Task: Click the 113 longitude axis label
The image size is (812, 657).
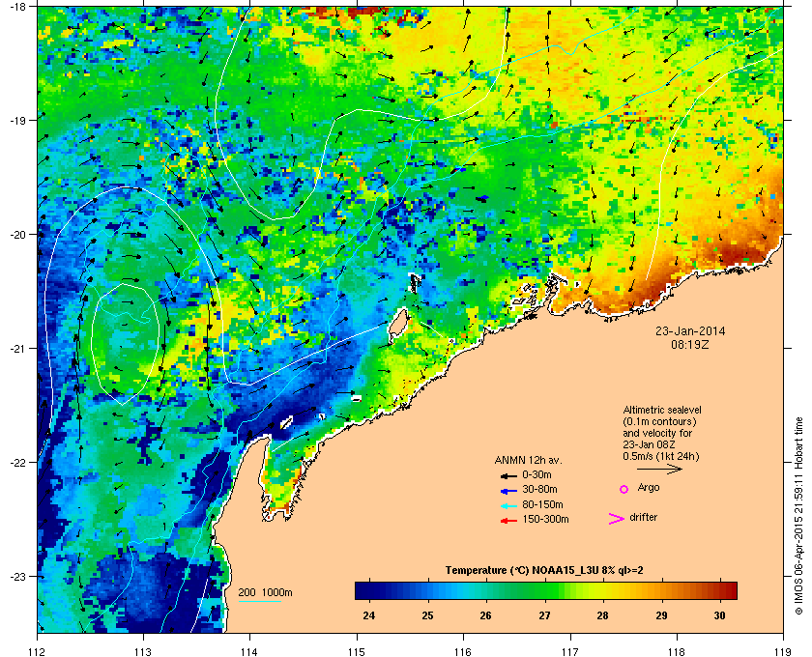Action: (143, 651)
